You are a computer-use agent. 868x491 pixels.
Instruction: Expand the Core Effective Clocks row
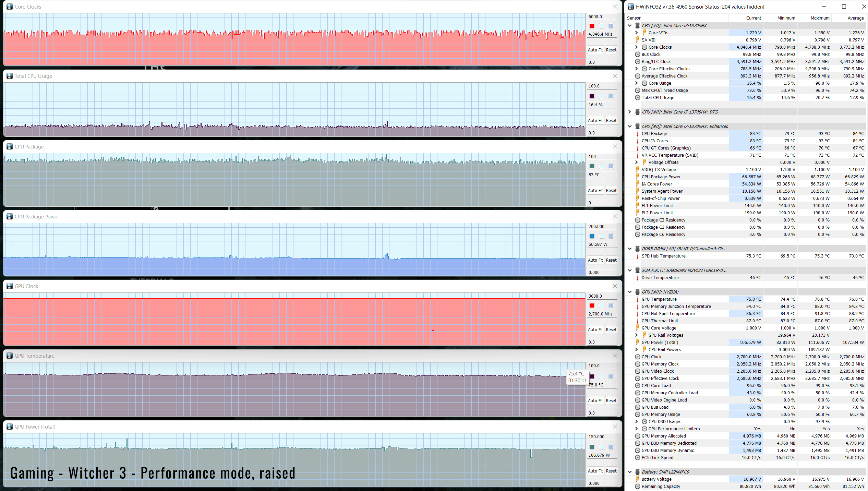637,69
